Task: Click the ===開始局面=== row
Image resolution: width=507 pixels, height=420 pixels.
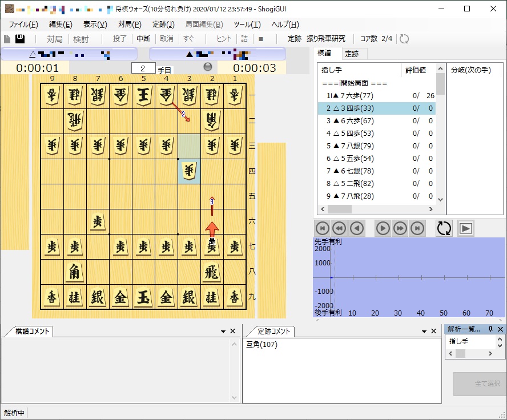Action: pos(377,83)
